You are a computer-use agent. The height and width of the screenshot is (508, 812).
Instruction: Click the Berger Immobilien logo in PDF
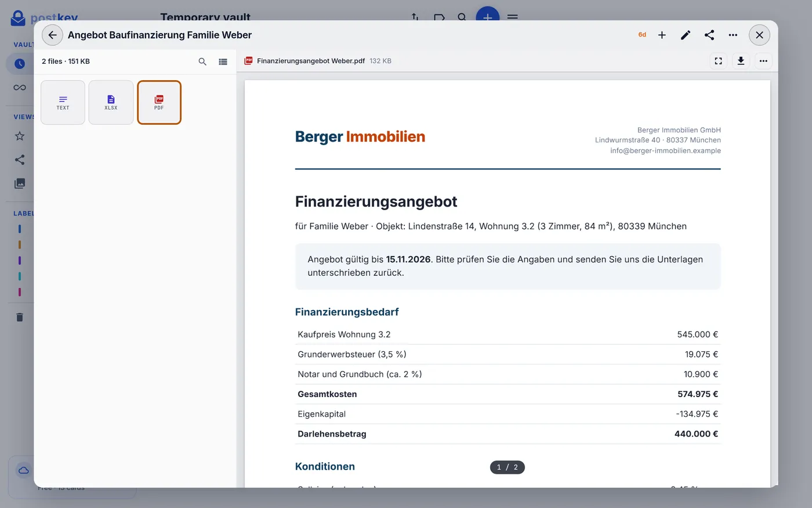point(360,136)
